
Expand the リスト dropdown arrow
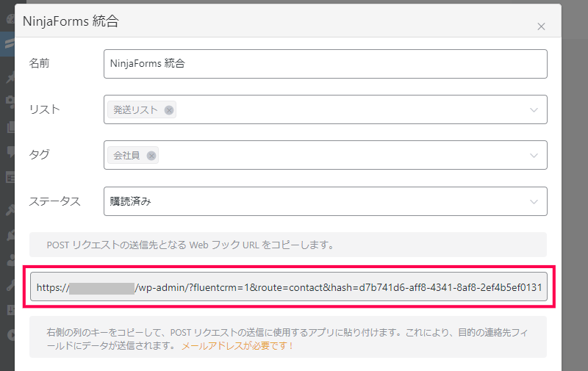coord(534,109)
